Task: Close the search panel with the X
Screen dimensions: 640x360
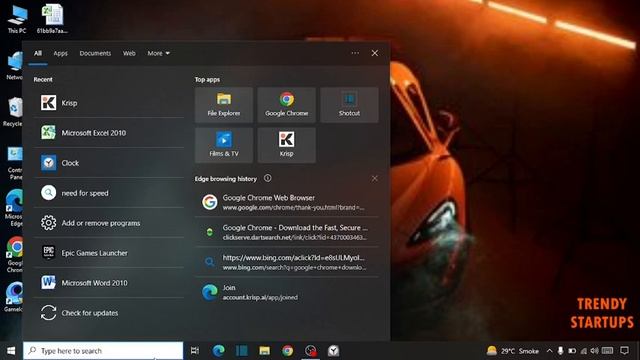Action: [375, 53]
